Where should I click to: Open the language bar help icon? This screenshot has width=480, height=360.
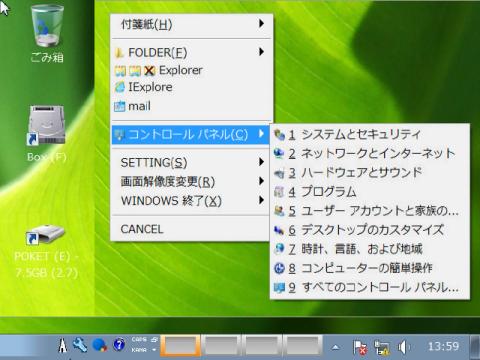coord(119,345)
